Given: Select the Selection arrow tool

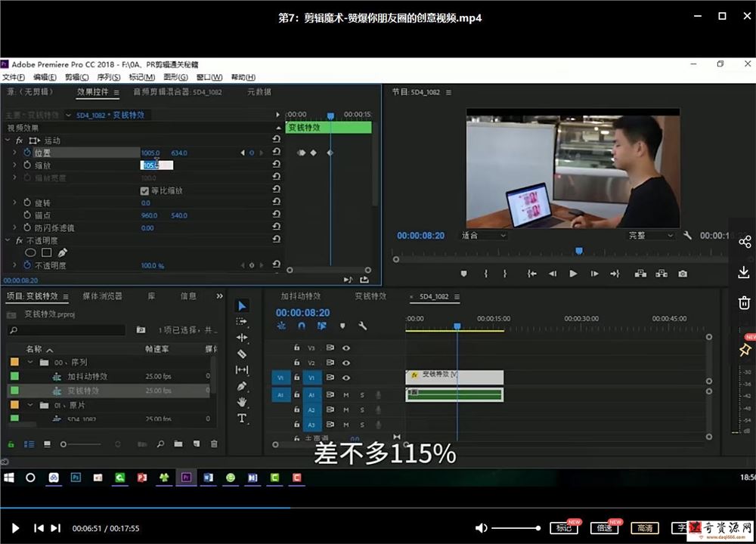Looking at the screenshot, I should (x=242, y=306).
